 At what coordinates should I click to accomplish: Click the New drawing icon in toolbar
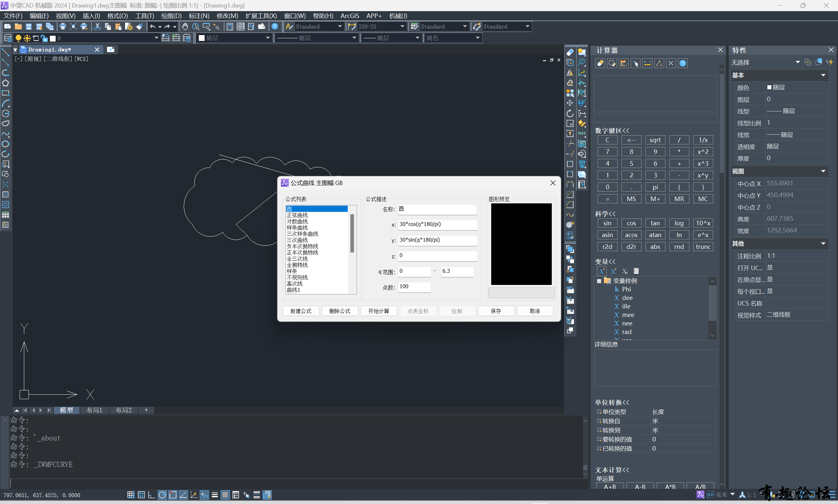8,27
